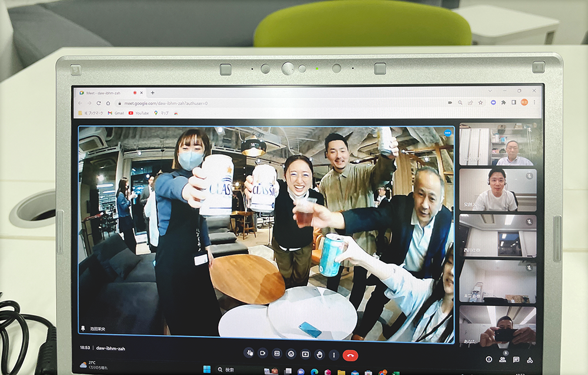
Task: Open the three-dot more options menu
Action: pos(333,354)
